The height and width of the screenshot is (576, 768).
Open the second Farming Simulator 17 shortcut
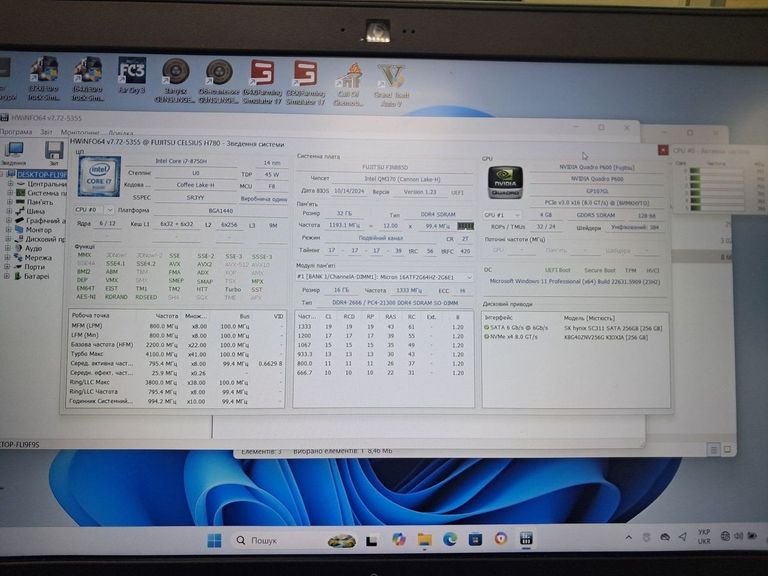pos(305,82)
